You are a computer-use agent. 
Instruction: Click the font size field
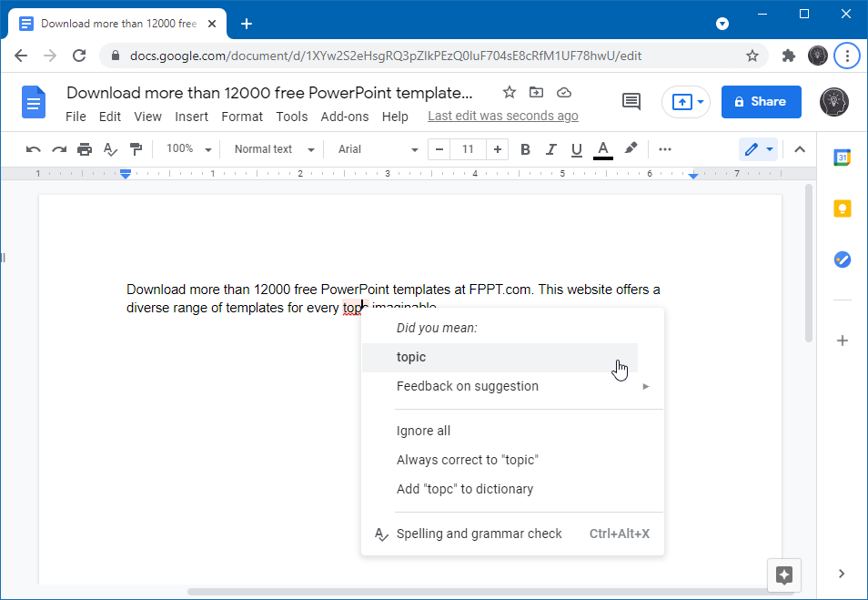468,149
